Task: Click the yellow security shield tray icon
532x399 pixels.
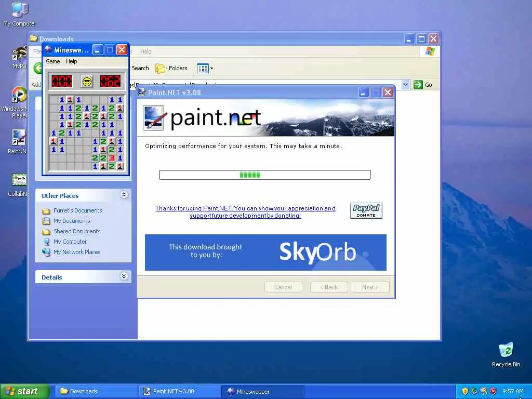Action: [x=465, y=391]
